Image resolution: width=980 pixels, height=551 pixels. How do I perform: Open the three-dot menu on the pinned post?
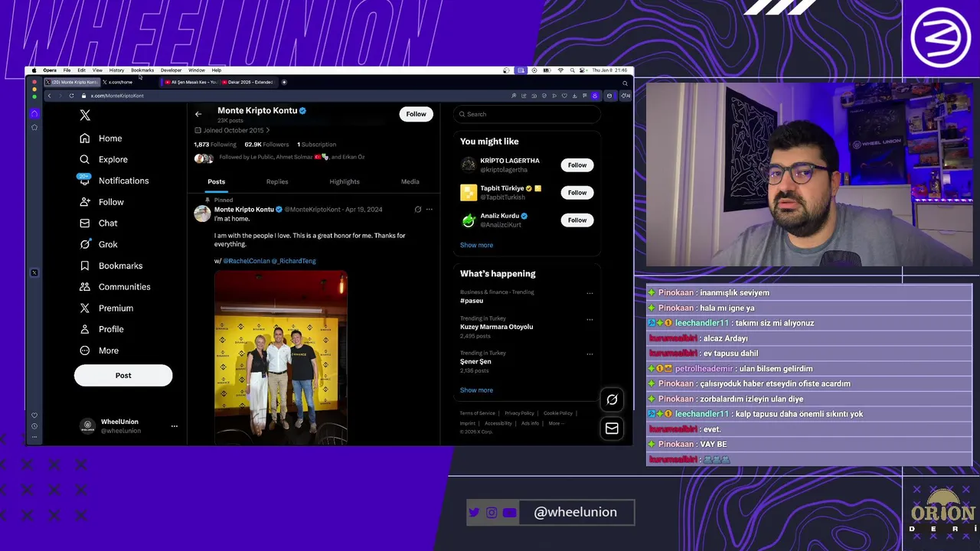pyautogui.click(x=429, y=210)
